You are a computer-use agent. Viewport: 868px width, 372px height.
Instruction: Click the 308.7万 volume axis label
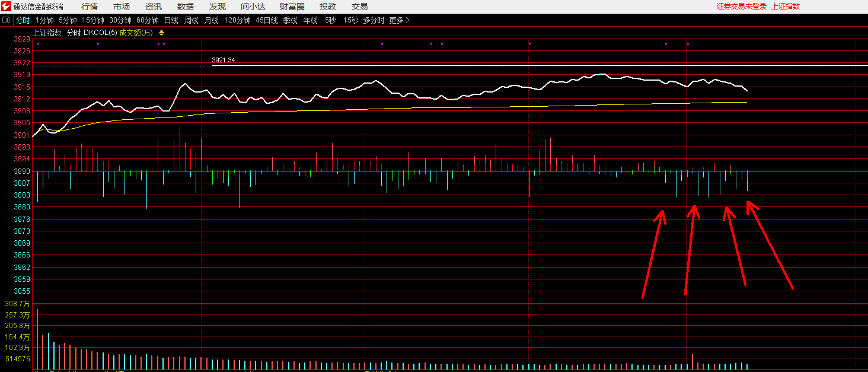pos(17,304)
